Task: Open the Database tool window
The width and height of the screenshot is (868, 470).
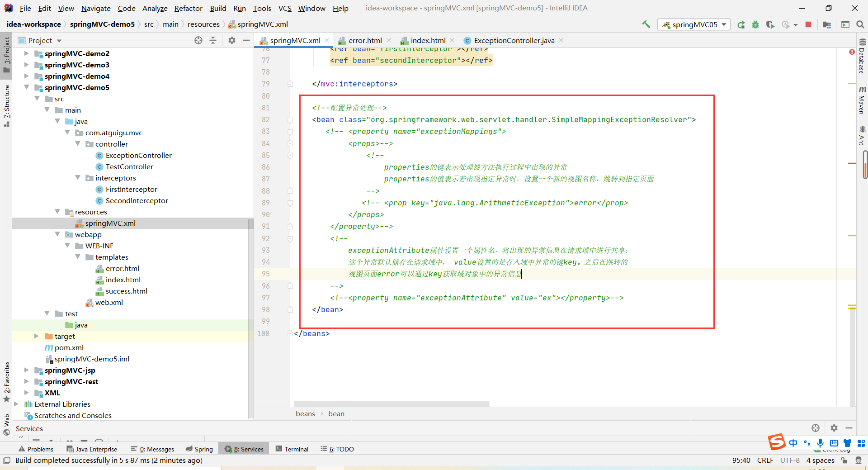Action: (862, 57)
